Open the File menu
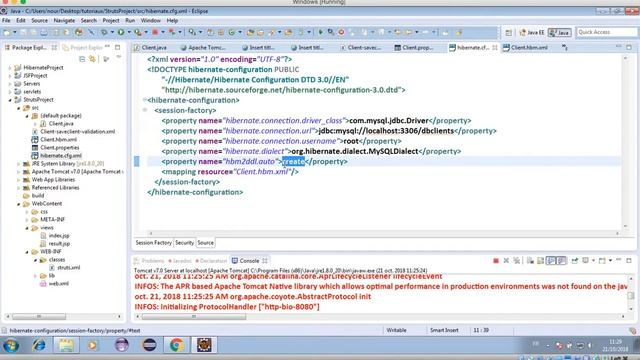 coord(6,20)
